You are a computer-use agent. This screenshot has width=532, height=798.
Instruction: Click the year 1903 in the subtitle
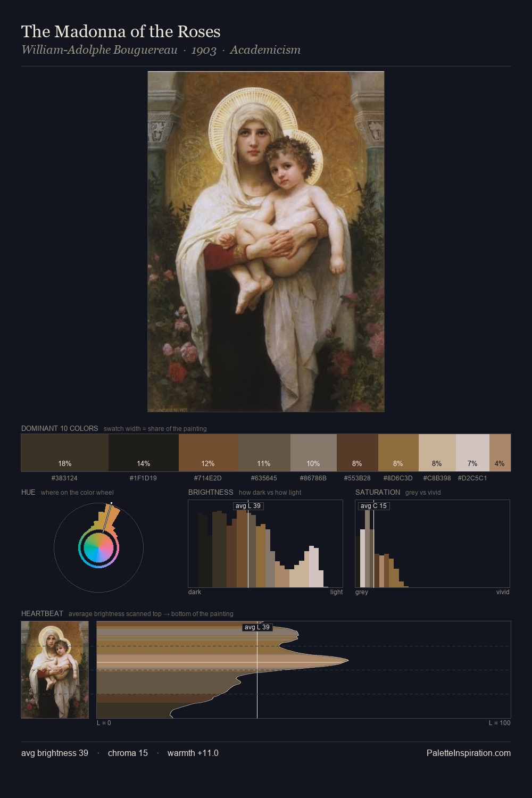pos(204,50)
